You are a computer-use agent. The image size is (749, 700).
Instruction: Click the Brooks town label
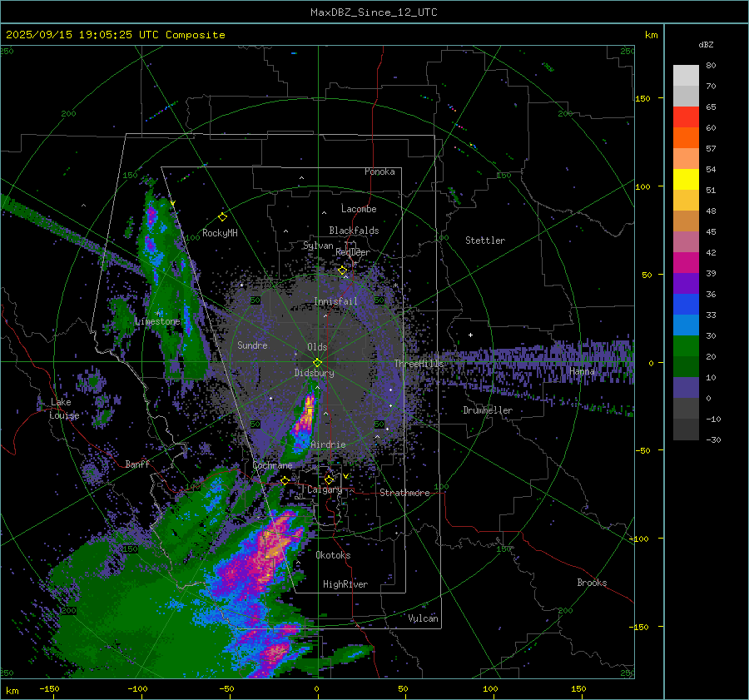point(593,583)
